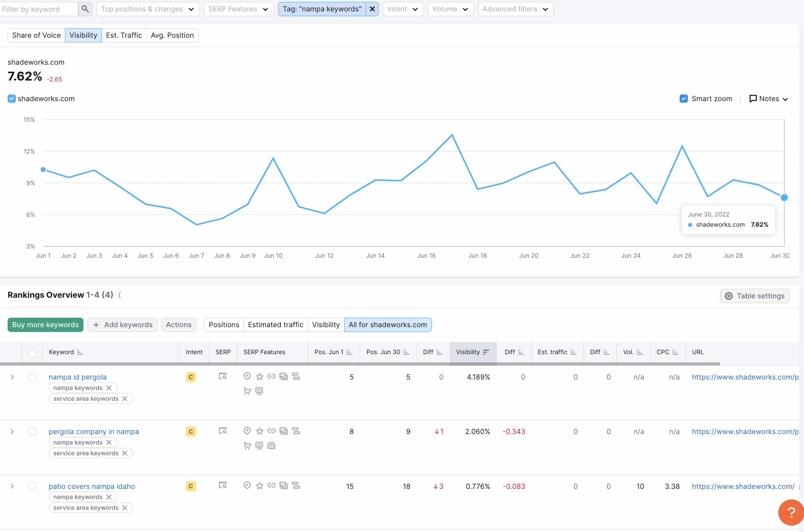Viewport: 804px width, 532px height.
Task: Switch to the Est. Traffic tab
Action: (x=124, y=35)
